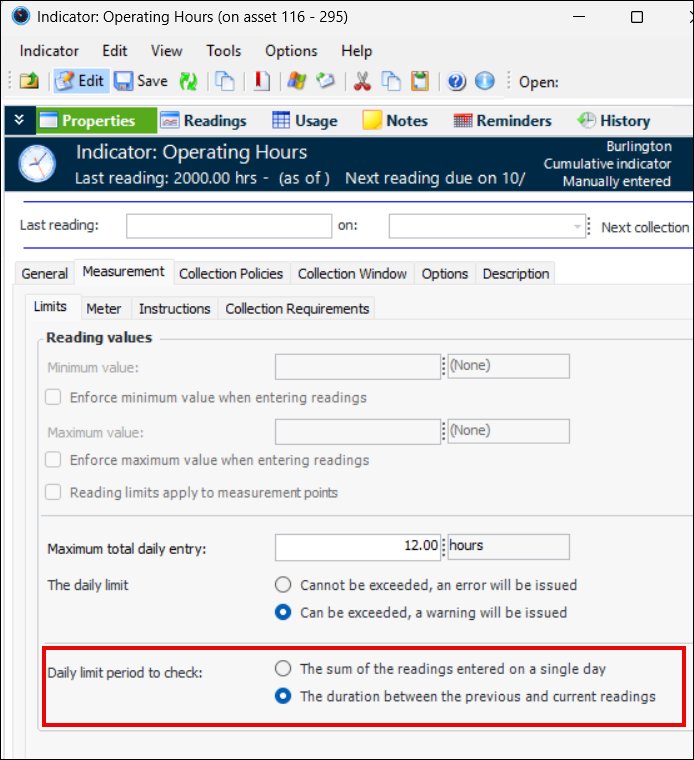Select the Instructions sub-tab
This screenshot has height=760, width=694.
(x=175, y=308)
